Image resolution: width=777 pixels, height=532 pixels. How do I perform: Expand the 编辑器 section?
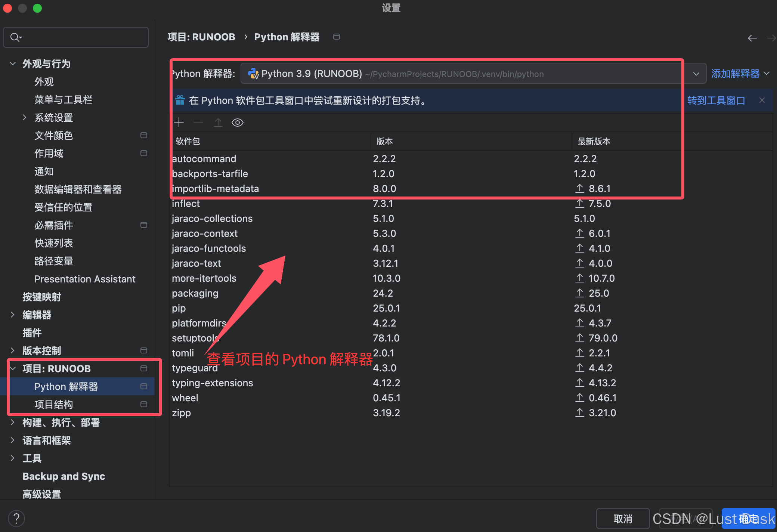point(13,315)
